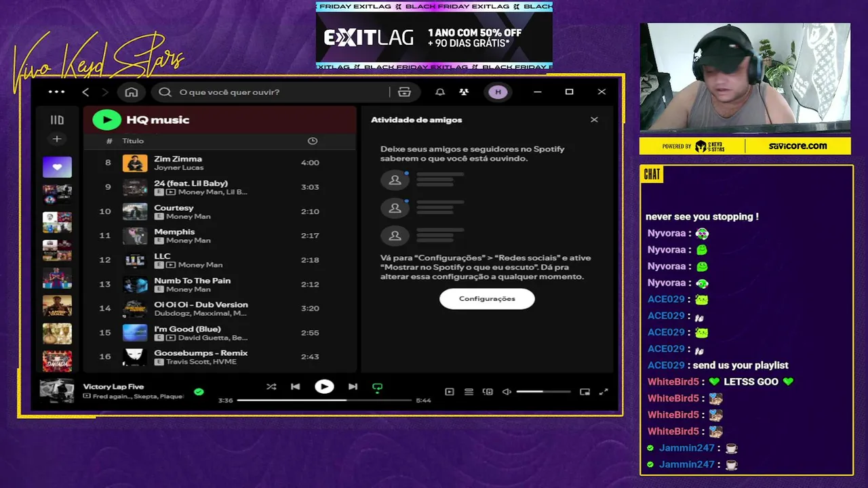Open the 'Danada' playlist thumbnail in sidebar
868x488 pixels.
(x=57, y=361)
